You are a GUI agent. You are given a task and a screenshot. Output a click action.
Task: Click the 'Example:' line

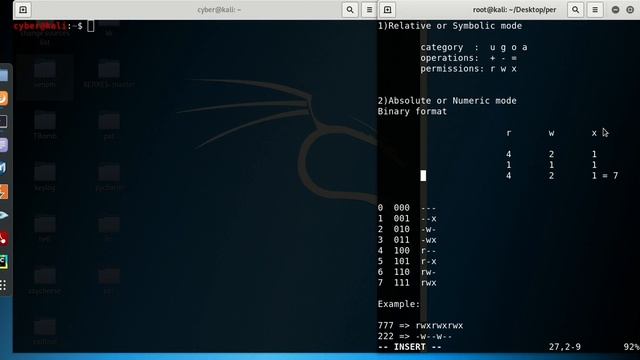pyautogui.click(x=399, y=304)
